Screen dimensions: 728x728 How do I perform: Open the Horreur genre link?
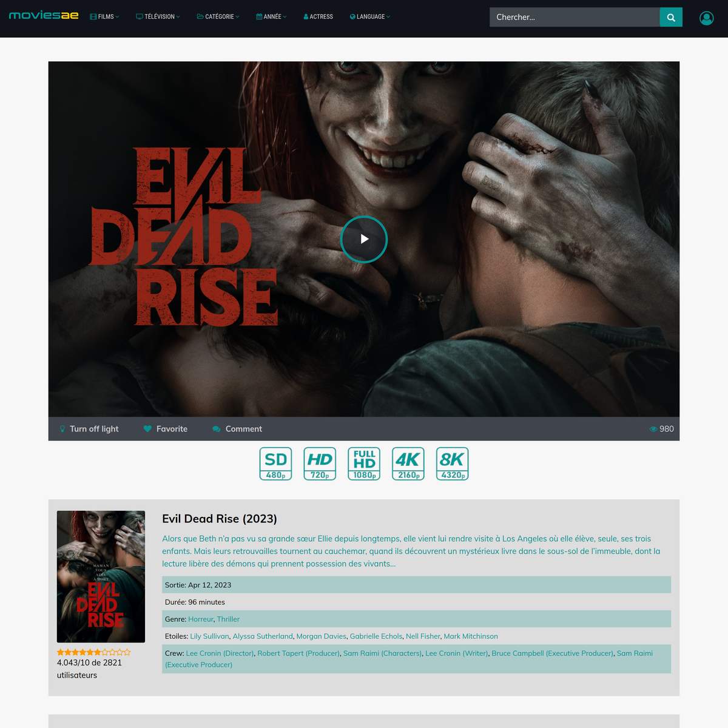tap(201, 619)
